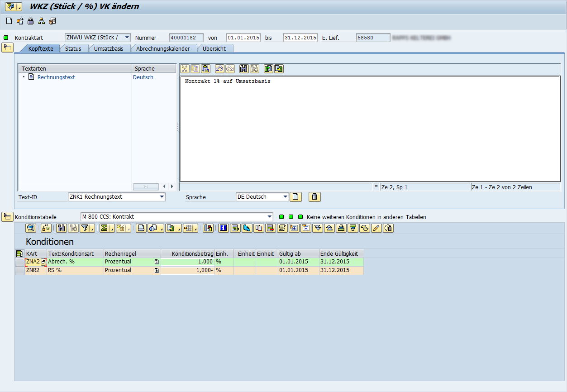The width and height of the screenshot is (567, 392).
Task: Open Rechenregel value list for ZNA2 row
Action: (x=157, y=262)
